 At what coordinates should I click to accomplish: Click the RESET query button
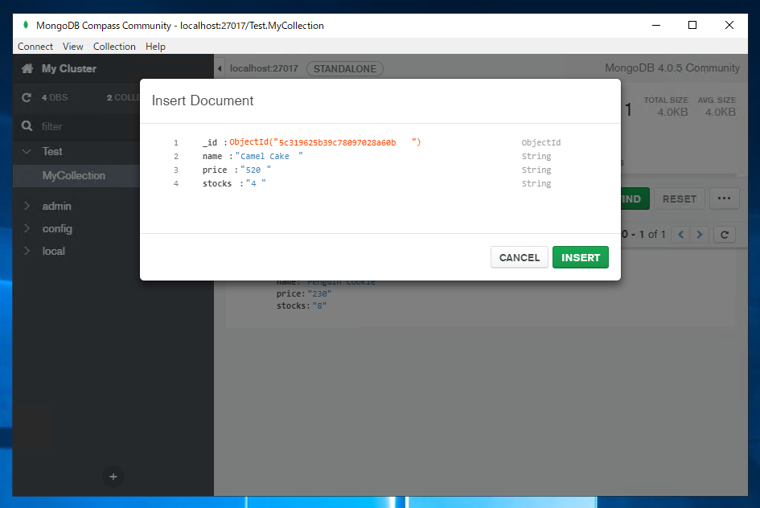pos(679,199)
